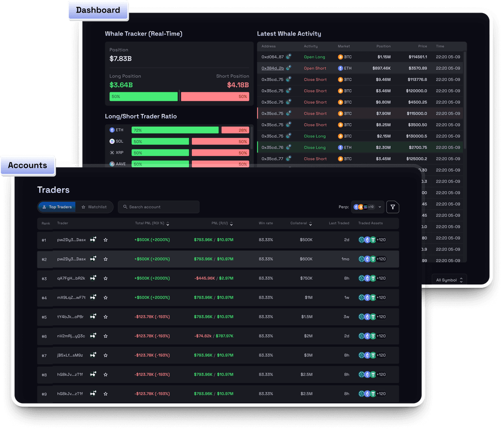Open the 0x384d..2b address link
This screenshot has height=434, width=504.
tap(272, 68)
